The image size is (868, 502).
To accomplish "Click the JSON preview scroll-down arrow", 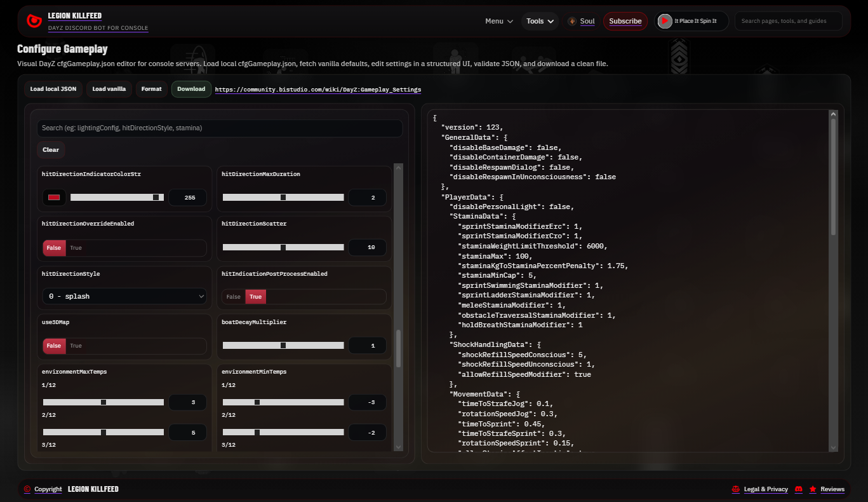I will [834, 447].
